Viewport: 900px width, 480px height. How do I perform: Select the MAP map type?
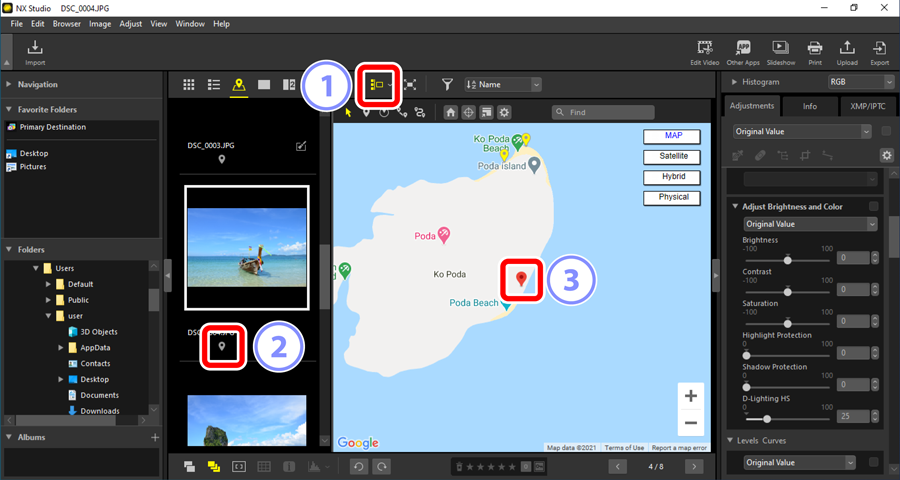[x=672, y=136]
